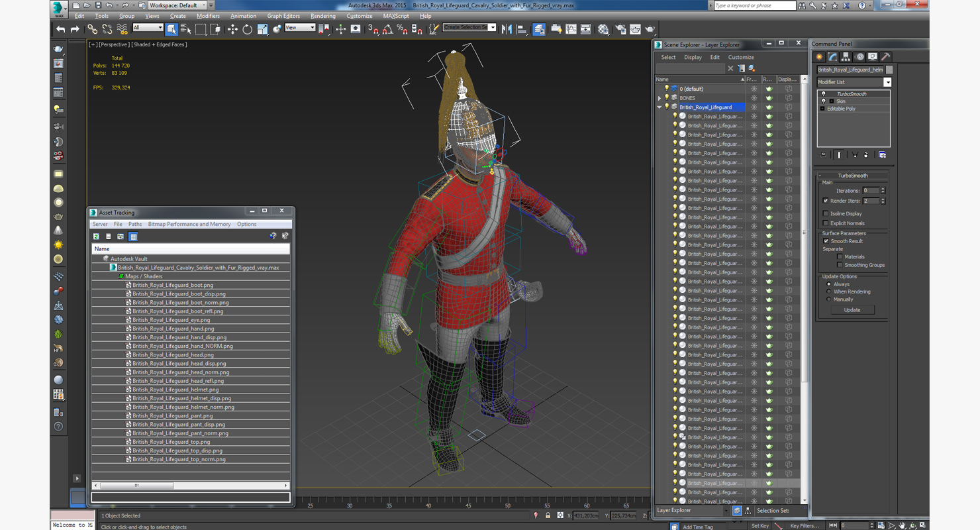Open the Material Editor icon
Image resolution: width=980 pixels, height=530 pixels.
[x=603, y=29]
